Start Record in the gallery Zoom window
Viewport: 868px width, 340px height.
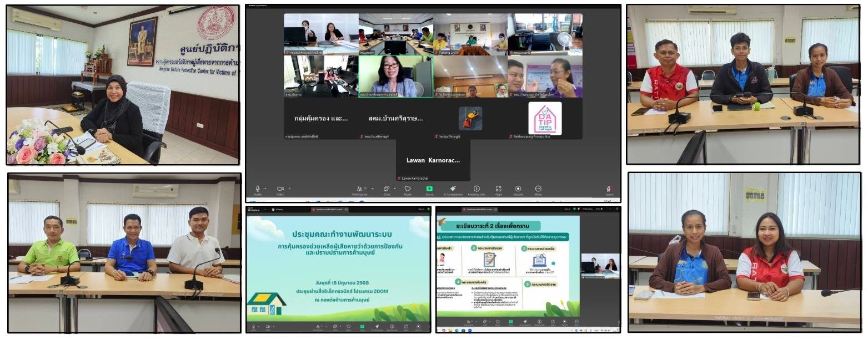518,190
